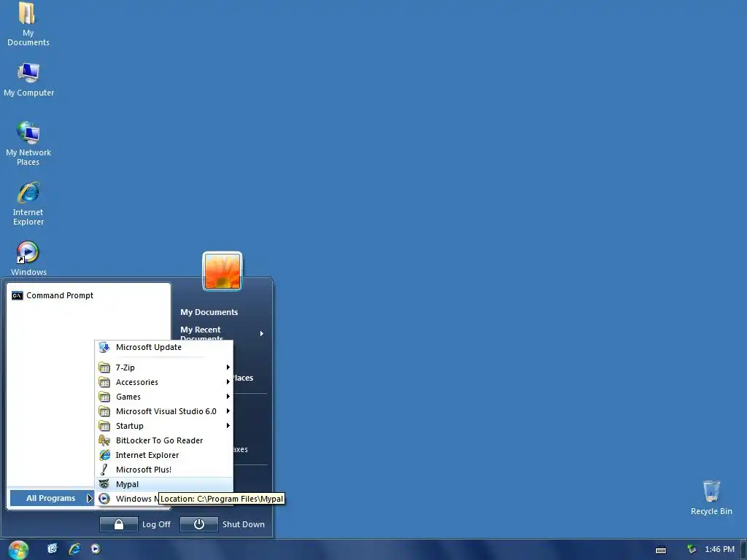747x560 pixels.
Task: Click the Microsoft Plus! exclamation icon
Action: 104,470
